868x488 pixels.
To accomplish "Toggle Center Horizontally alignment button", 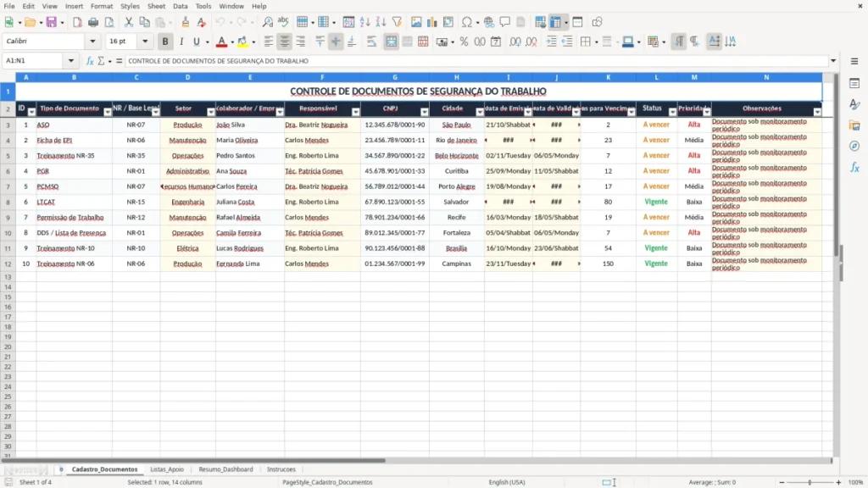I will click(285, 42).
